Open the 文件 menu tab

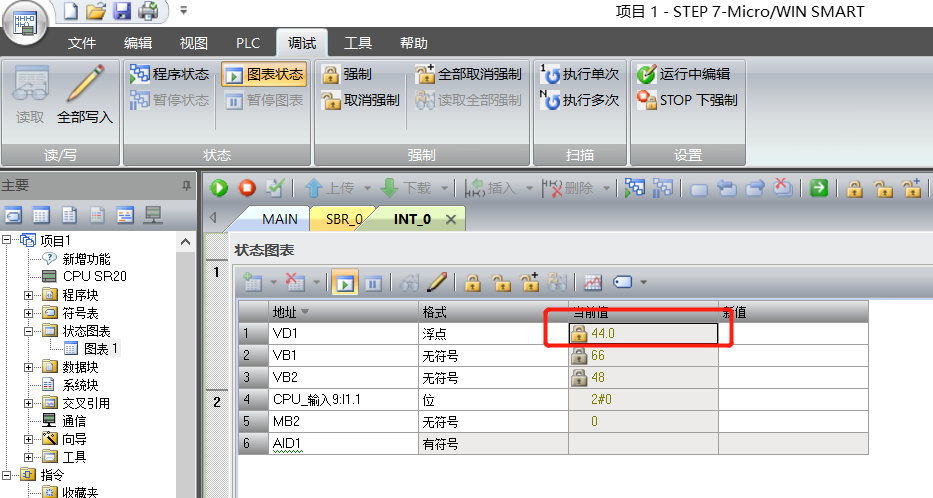click(x=82, y=43)
